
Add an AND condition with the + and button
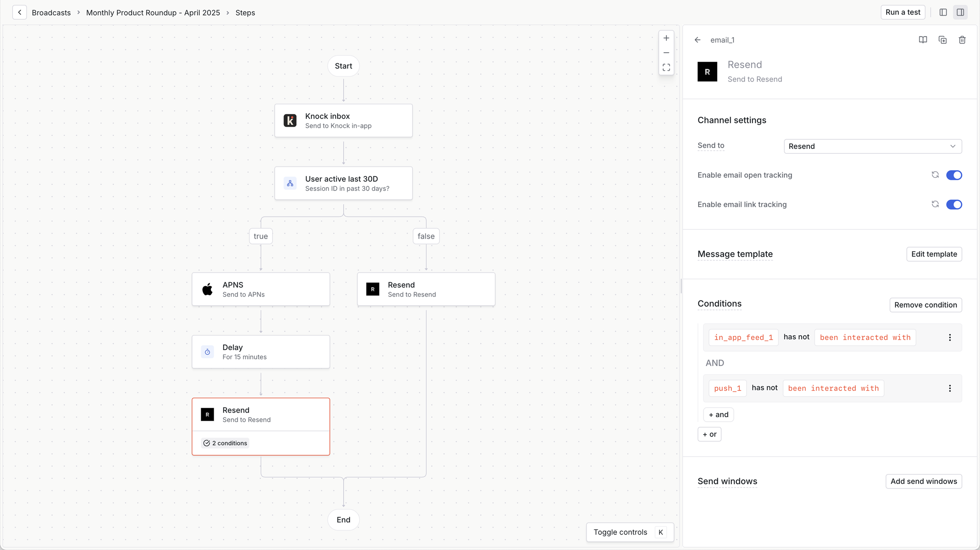coord(718,414)
